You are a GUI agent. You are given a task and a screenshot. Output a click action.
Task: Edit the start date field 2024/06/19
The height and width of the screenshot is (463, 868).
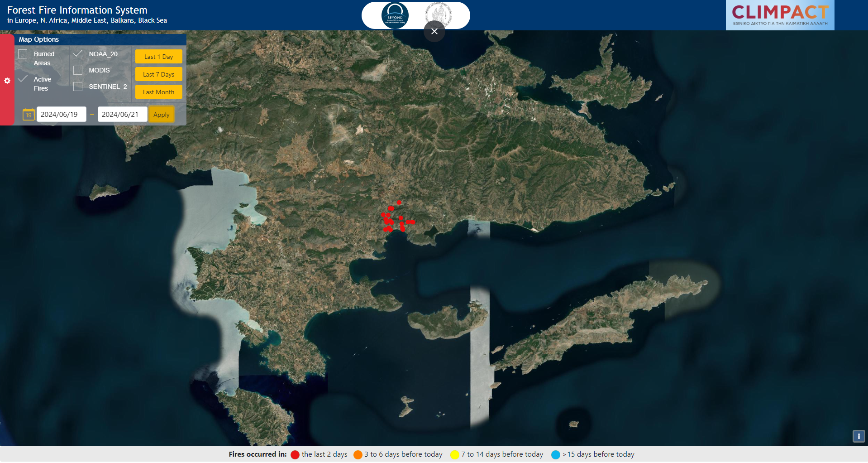pyautogui.click(x=62, y=114)
